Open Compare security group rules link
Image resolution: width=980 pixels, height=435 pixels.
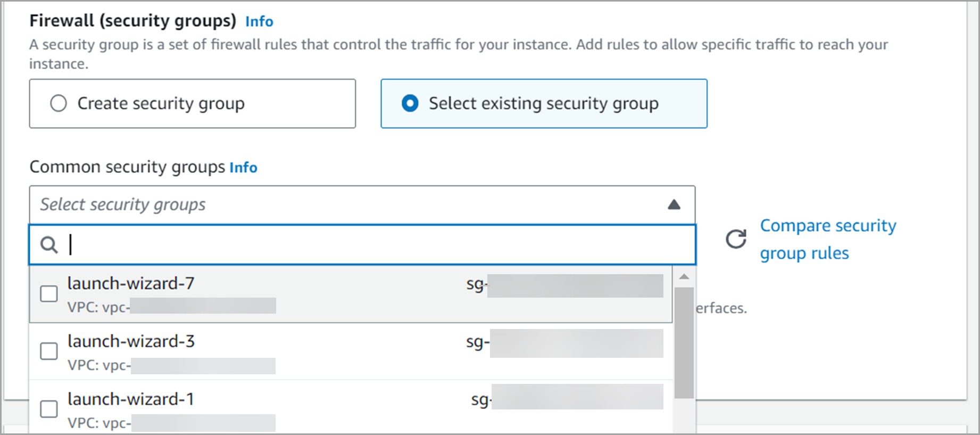point(828,239)
